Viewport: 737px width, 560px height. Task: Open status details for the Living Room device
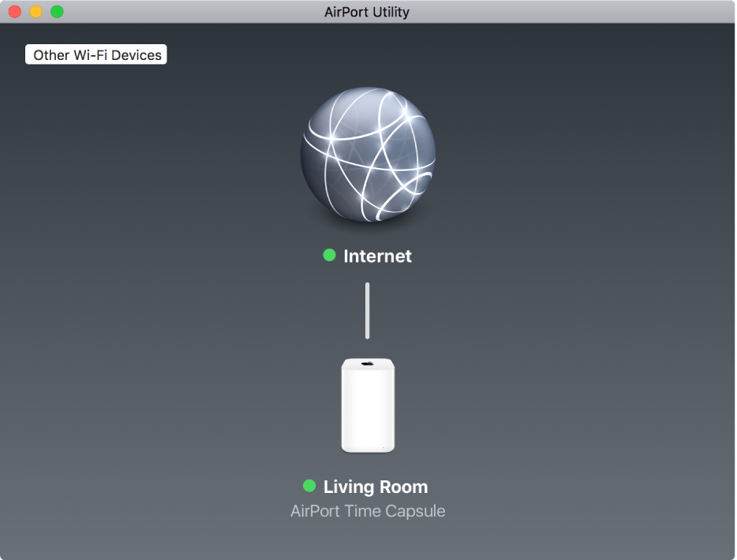368,405
